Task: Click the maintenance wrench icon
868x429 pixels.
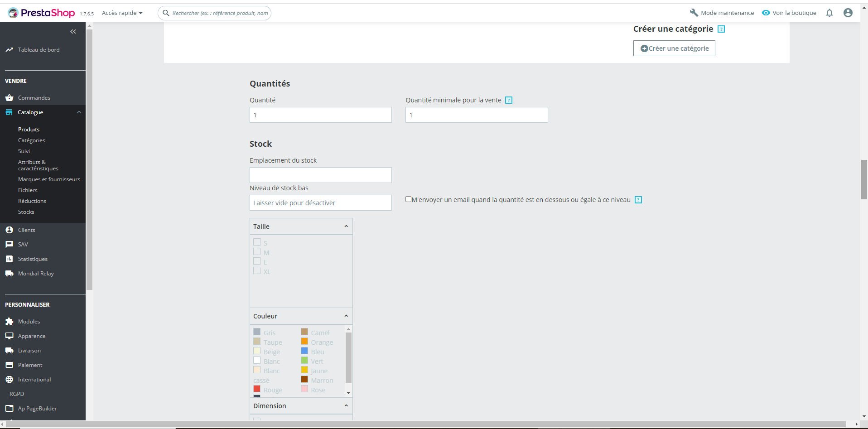Action: 694,13
